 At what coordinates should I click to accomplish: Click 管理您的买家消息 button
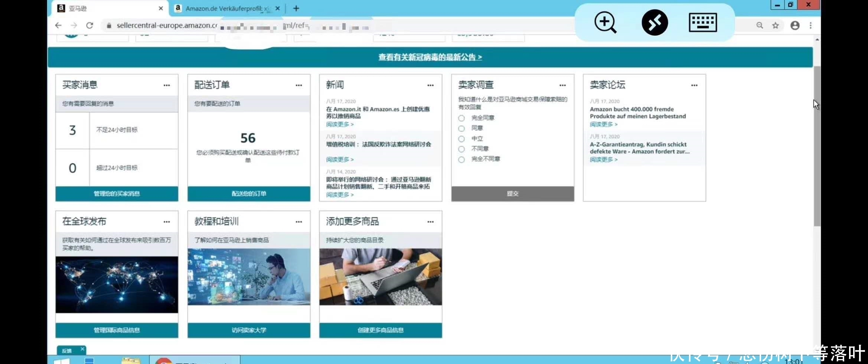(x=117, y=194)
